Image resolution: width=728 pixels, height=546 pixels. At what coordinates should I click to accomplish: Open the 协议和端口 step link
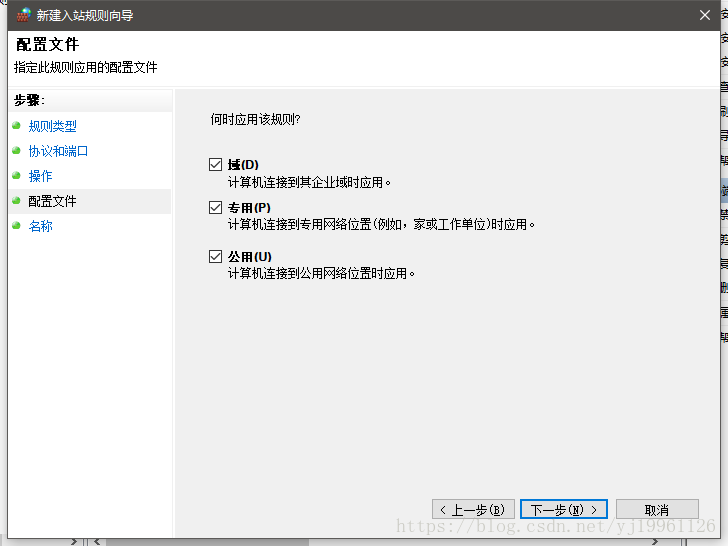click(58, 151)
